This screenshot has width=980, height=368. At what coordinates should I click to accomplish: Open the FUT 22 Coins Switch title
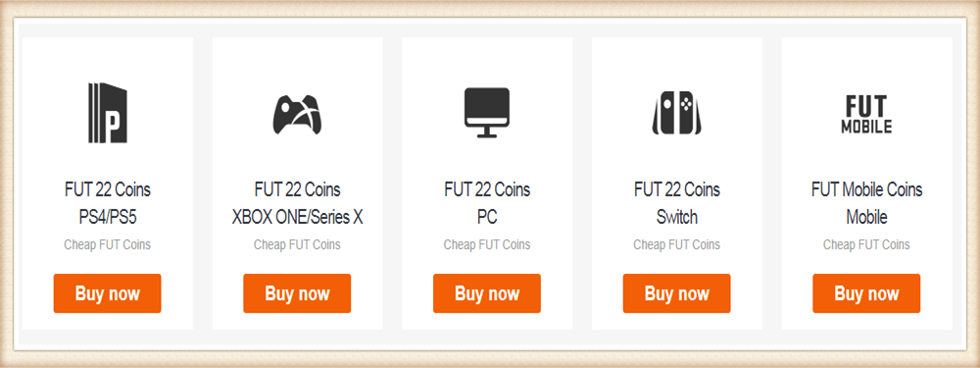pyautogui.click(x=677, y=203)
